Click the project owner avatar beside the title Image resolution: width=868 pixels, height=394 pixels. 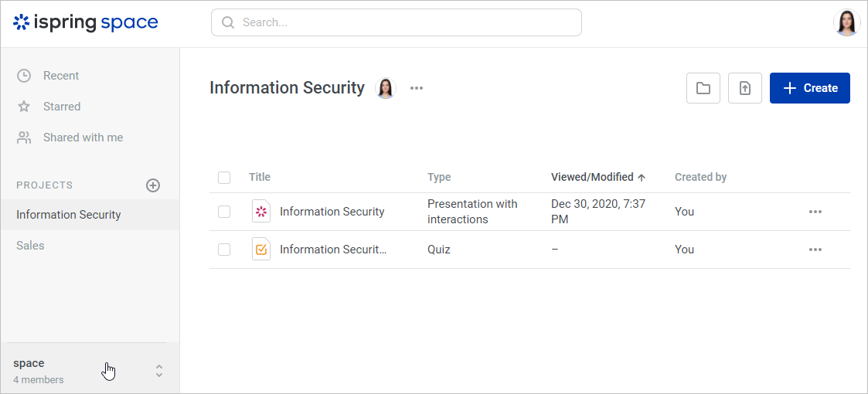[x=386, y=88]
